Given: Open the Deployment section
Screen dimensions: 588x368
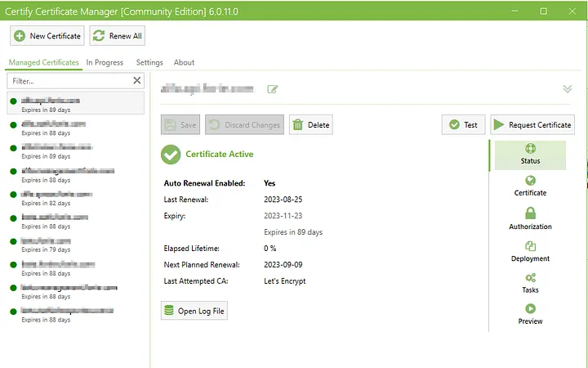Looking at the screenshot, I should click(x=530, y=252).
